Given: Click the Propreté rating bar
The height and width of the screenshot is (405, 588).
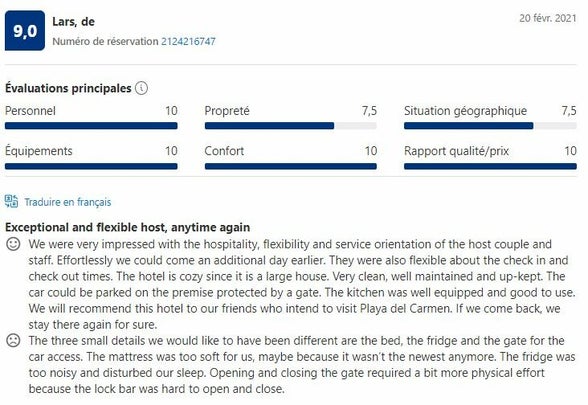Looking at the screenshot, I should click(x=291, y=126).
